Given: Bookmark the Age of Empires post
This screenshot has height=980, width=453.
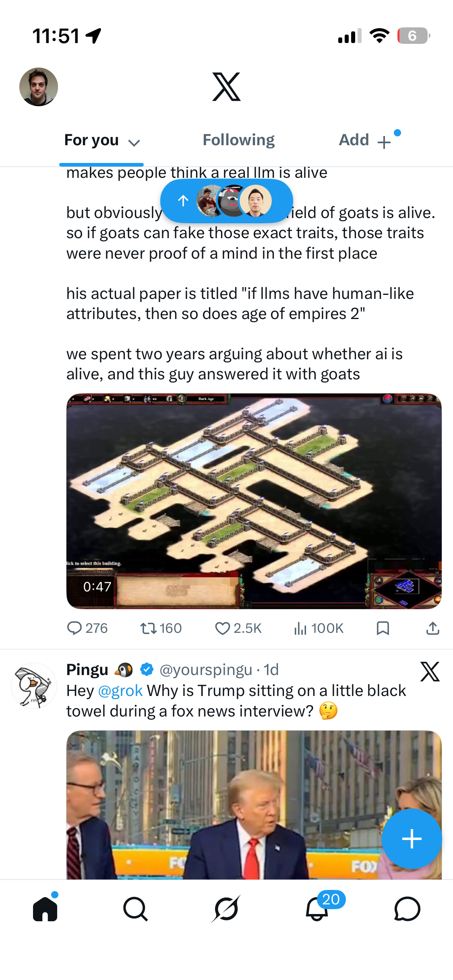Looking at the screenshot, I should [383, 628].
